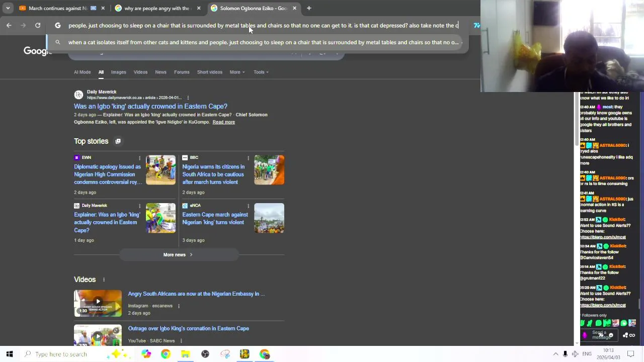This screenshot has width=644, height=362.
Task: Open options for the Instagram encanews video
Action: [x=179, y=306]
